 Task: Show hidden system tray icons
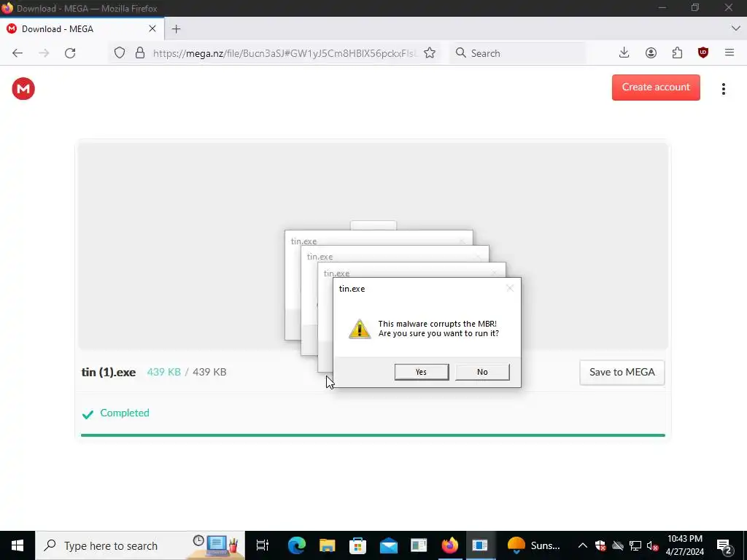point(583,545)
